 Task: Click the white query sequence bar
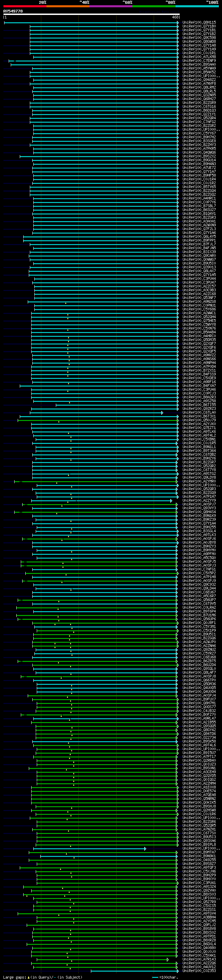92,15
